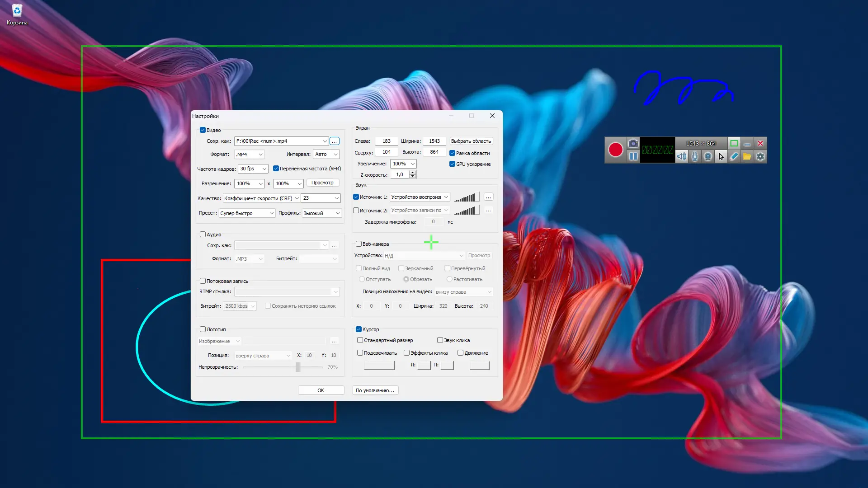The image size is (868, 488).
Task: Click the pause recording icon
Action: [x=633, y=156]
